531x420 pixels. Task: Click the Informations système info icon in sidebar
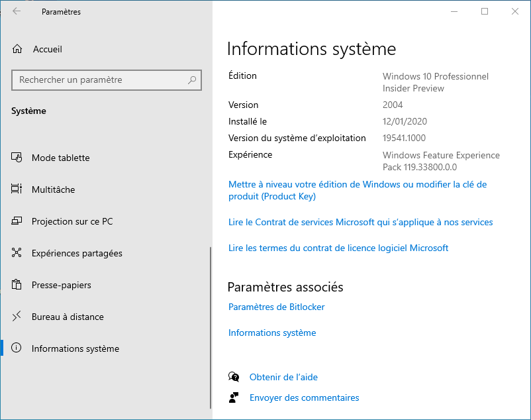(x=17, y=348)
